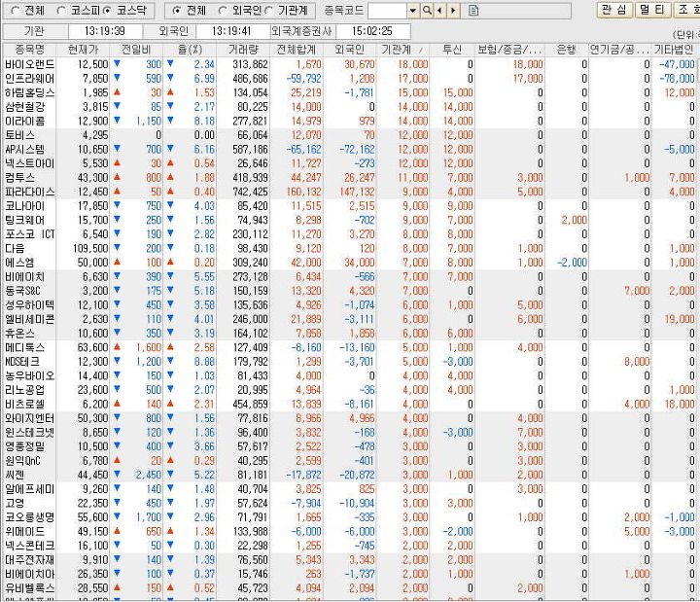This screenshot has width=700, height=602.
Task: Go to previous stock with left arrow
Action: pos(440,11)
